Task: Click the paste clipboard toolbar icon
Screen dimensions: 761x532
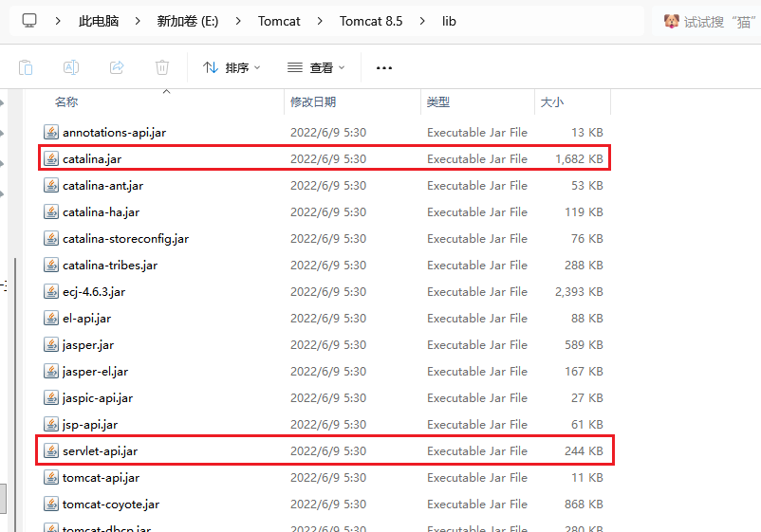Action: 26,67
